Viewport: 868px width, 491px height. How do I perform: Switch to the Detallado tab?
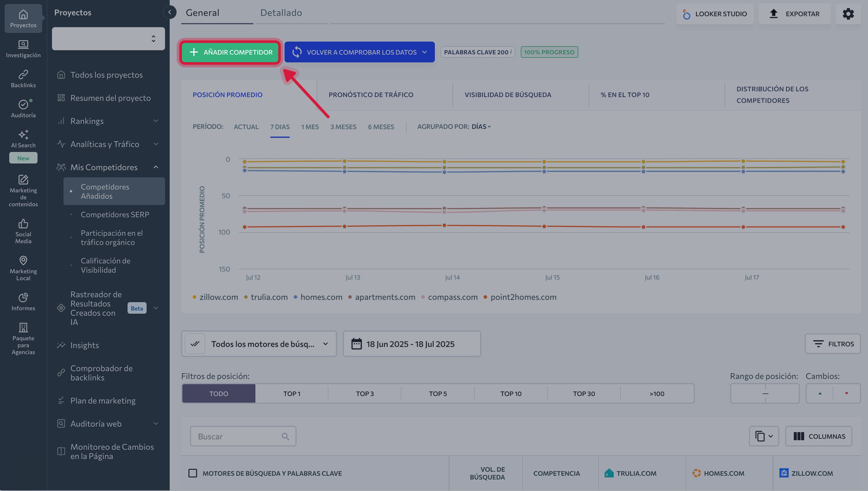coord(281,13)
